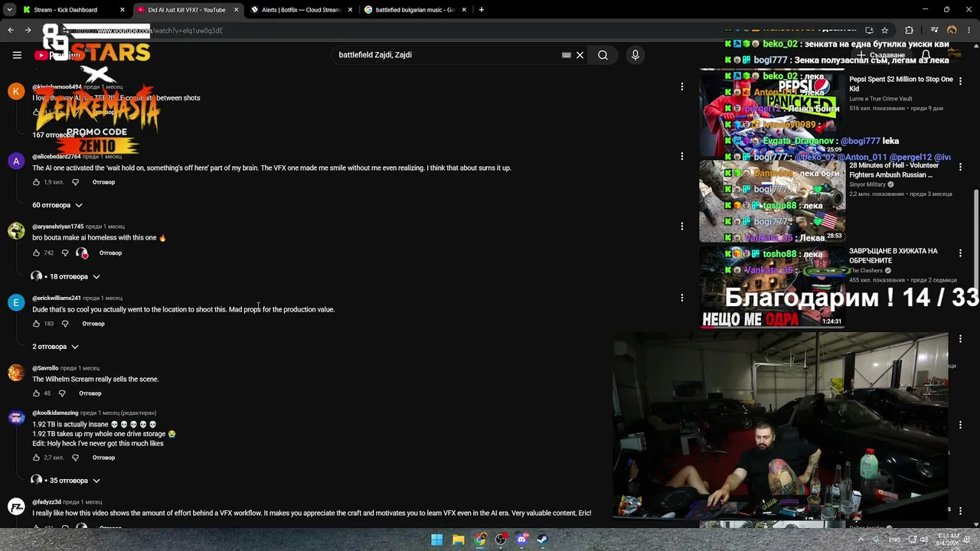
Task: Open Pepsi Spent $2 Million video thumbnail
Action: coord(773,113)
